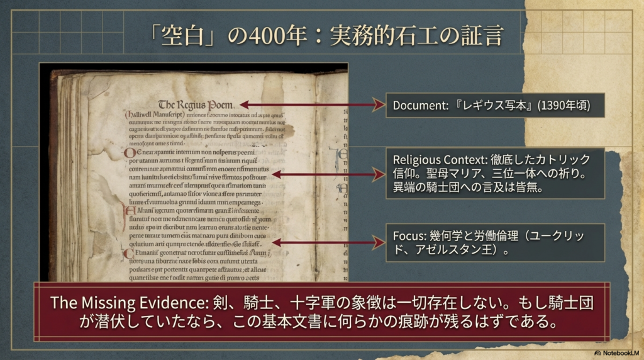Select the Document: レギウス写本 info box

(495, 105)
